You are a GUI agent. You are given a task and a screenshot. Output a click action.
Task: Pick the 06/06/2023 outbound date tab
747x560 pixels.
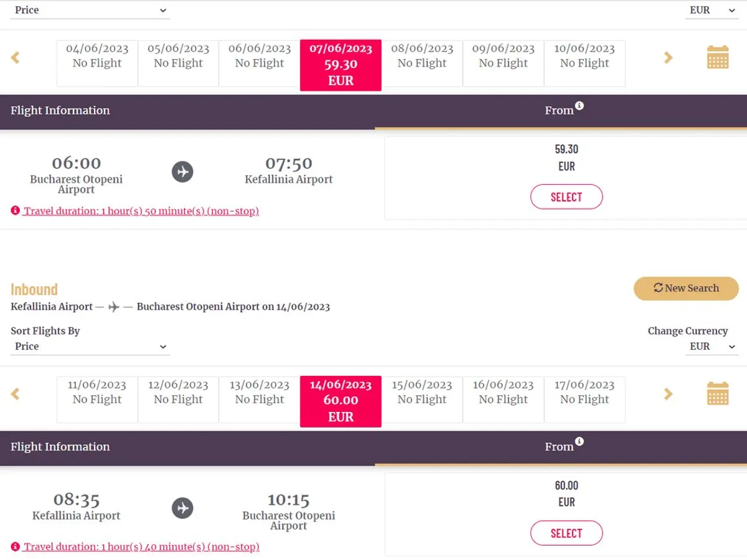(x=260, y=63)
